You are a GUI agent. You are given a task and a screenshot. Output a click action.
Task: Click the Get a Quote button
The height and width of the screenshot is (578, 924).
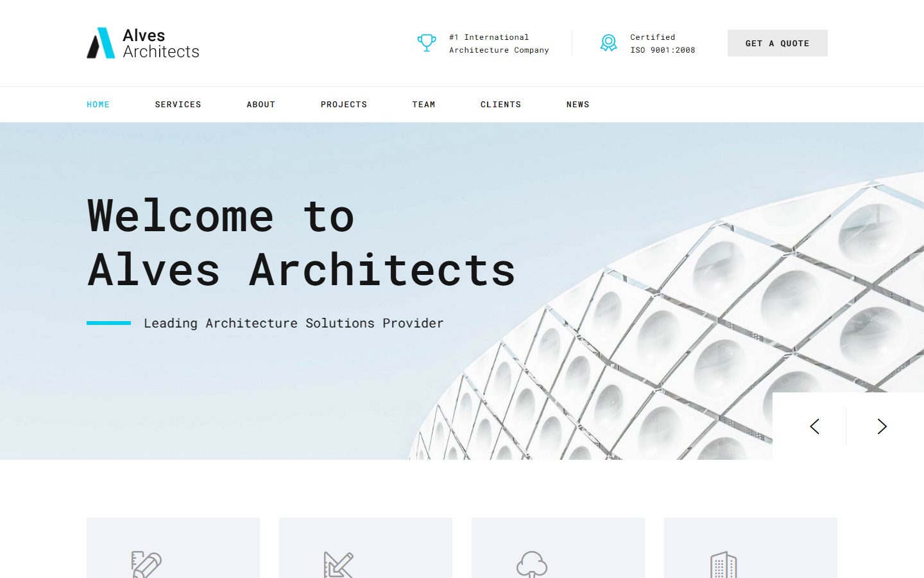point(778,43)
